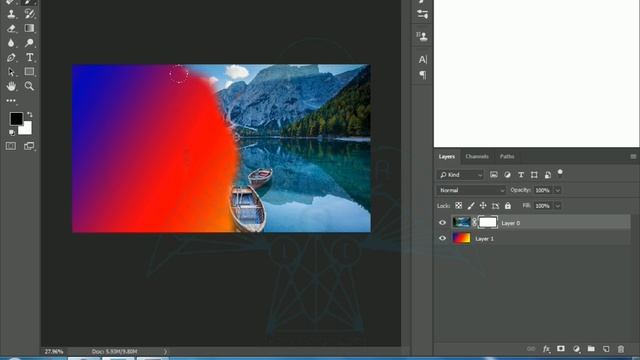Lock all layer attributes
Viewport: 640px width, 360px height.
pyautogui.click(x=508, y=206)
